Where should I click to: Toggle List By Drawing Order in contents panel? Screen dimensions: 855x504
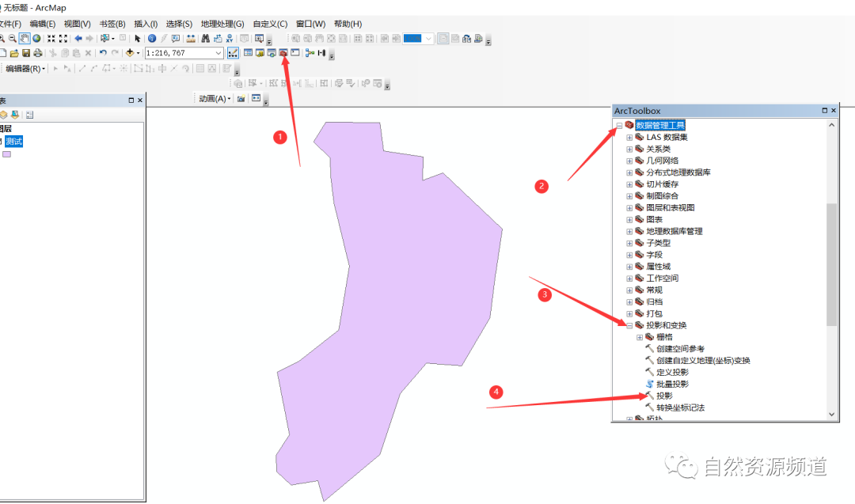pyautogui.click(x=4, y=115)
